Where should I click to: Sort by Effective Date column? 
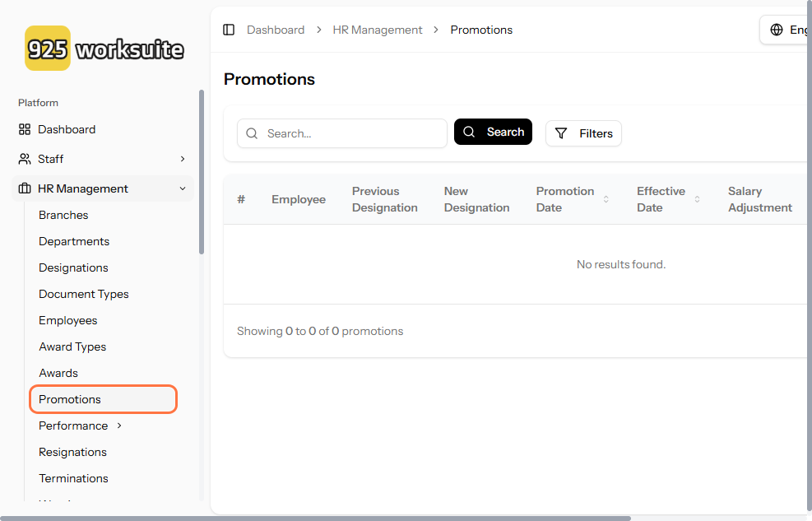[x=697, y=199]
